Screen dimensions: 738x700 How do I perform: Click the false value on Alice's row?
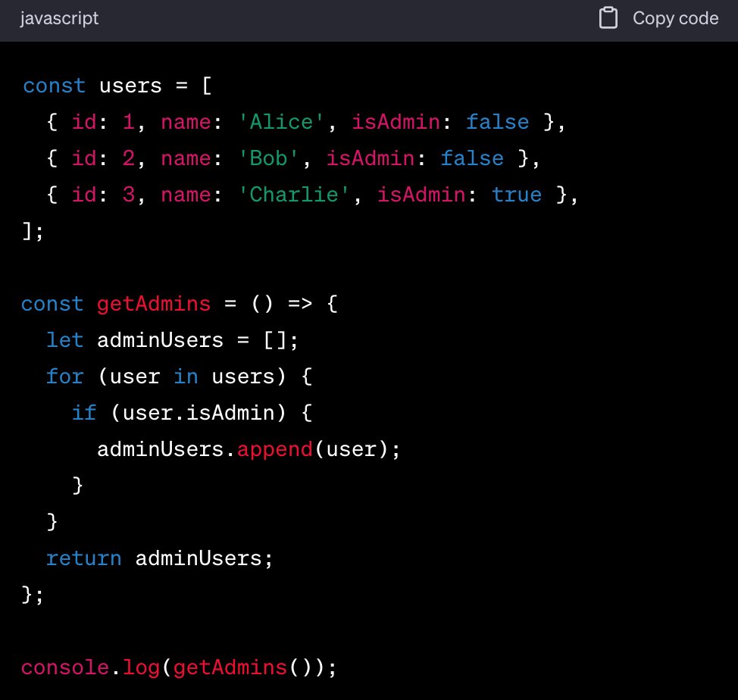498,122
